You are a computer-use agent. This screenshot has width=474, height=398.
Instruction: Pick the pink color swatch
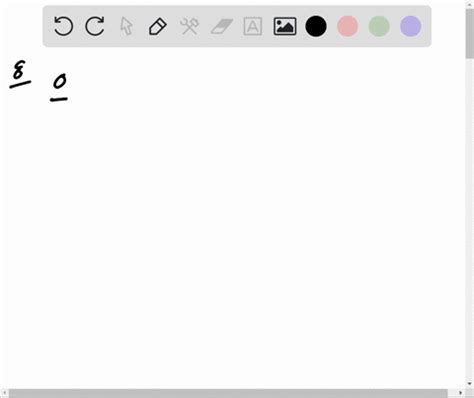tap(347, 26)
